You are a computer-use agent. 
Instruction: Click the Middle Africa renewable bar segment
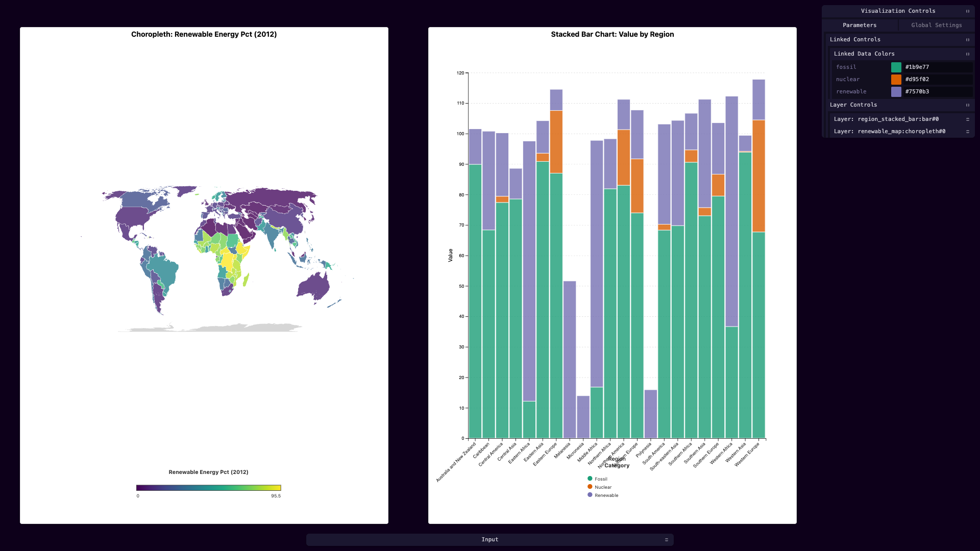[597, 264]
